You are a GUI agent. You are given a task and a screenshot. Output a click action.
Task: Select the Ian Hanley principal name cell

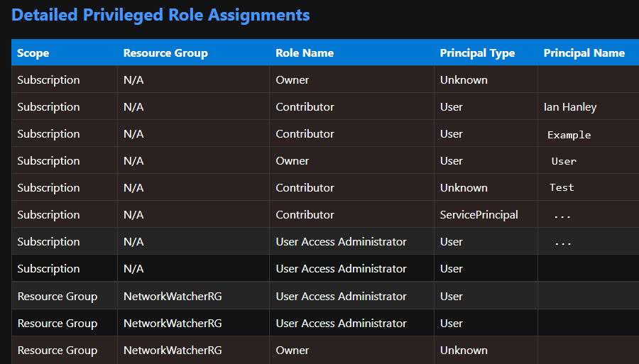click(570, 107)
